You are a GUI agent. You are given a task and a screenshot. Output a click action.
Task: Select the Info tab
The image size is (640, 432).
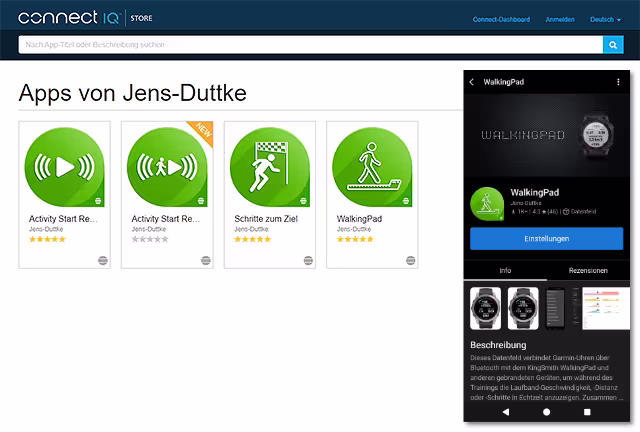pyautogui.click(x=506, y=271)
